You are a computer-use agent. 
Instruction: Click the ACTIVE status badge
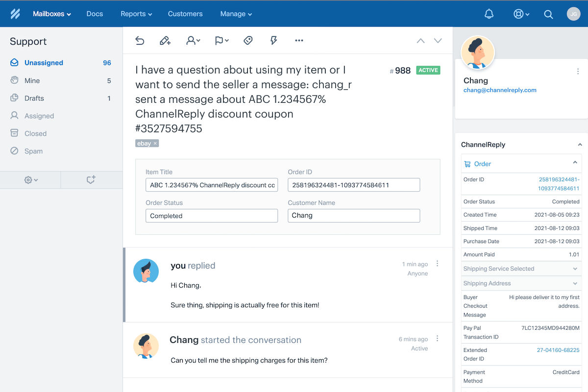pos(428,70)
